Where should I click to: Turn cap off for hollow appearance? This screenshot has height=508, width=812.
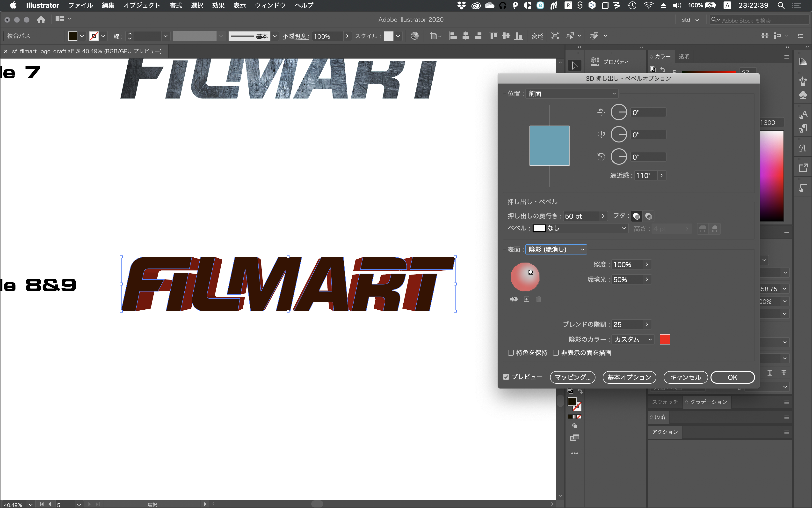[649, 216]
